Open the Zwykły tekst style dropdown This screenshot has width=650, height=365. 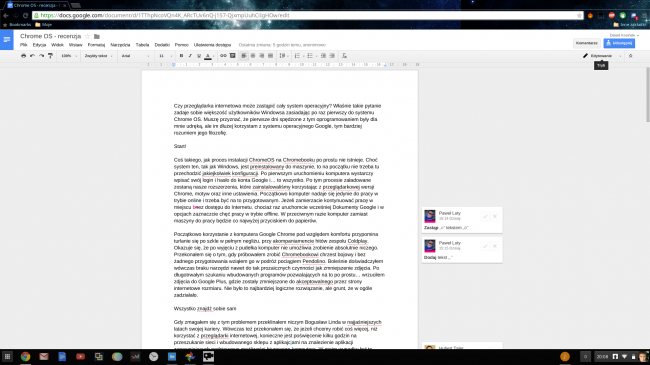click(99, 56)
